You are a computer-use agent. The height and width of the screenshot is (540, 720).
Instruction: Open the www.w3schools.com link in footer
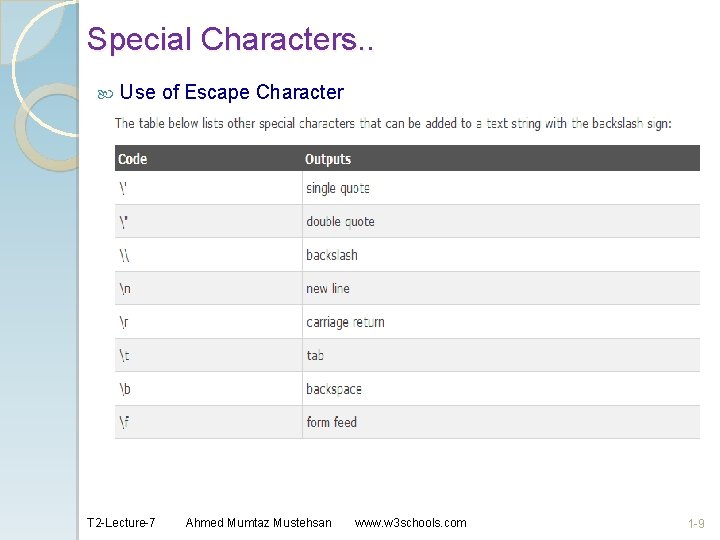(x=410, y=523)
